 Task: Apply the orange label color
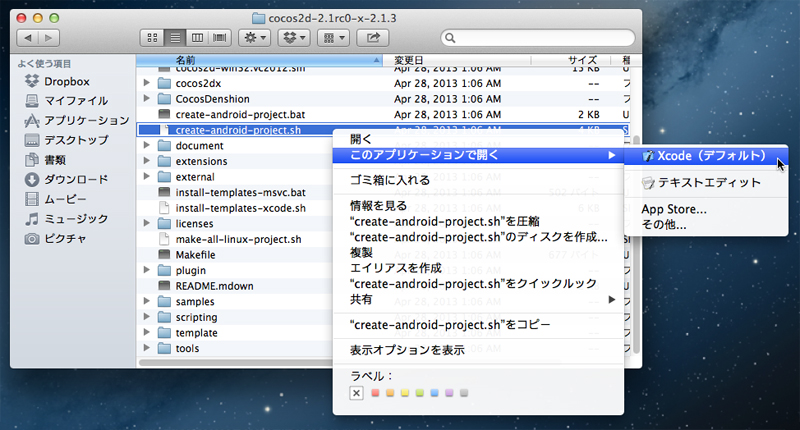click(x=390, y=393)
